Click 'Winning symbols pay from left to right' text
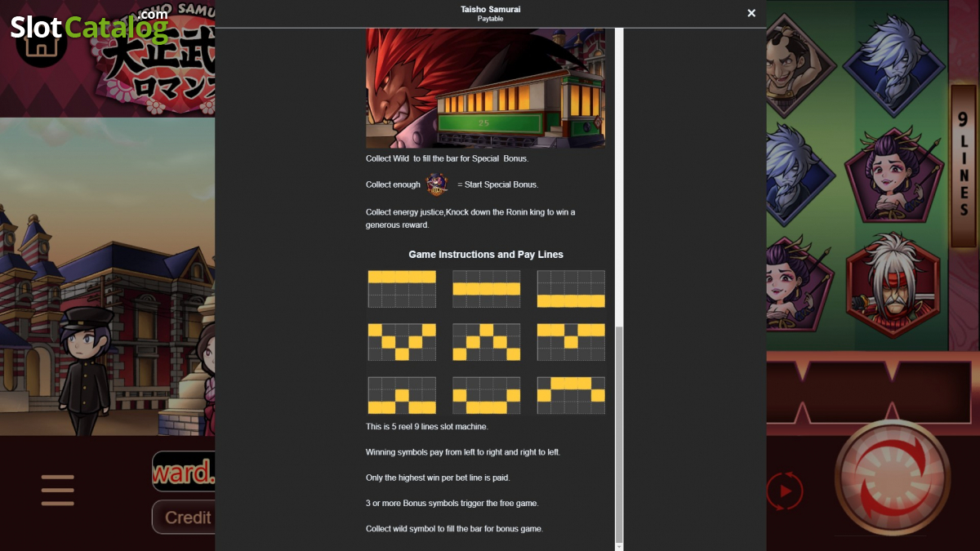Image resolution: width=980 pixels, height=551 pixels. coord(463,452)
